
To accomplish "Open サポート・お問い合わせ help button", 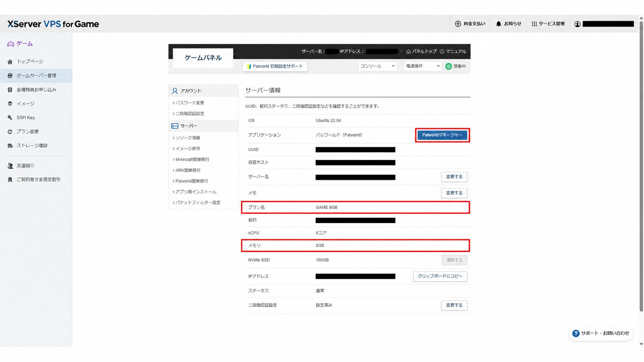I will tap(601, 333).
